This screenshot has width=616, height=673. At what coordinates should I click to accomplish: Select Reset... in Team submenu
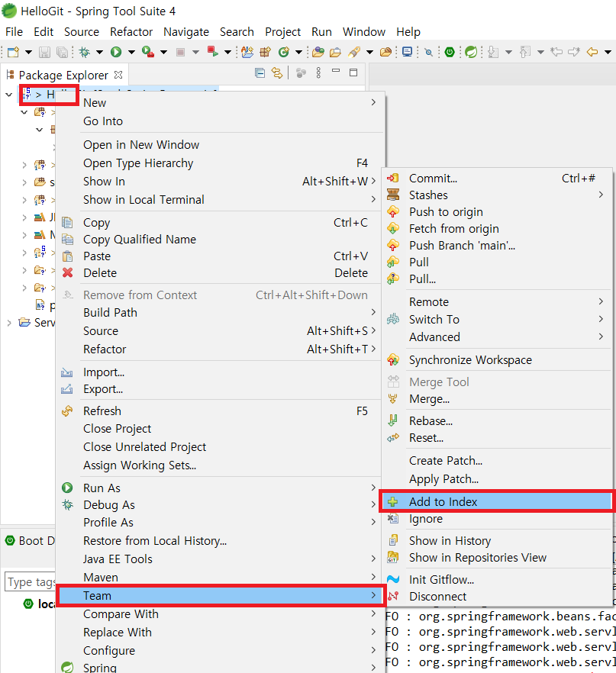coord(497,438)
